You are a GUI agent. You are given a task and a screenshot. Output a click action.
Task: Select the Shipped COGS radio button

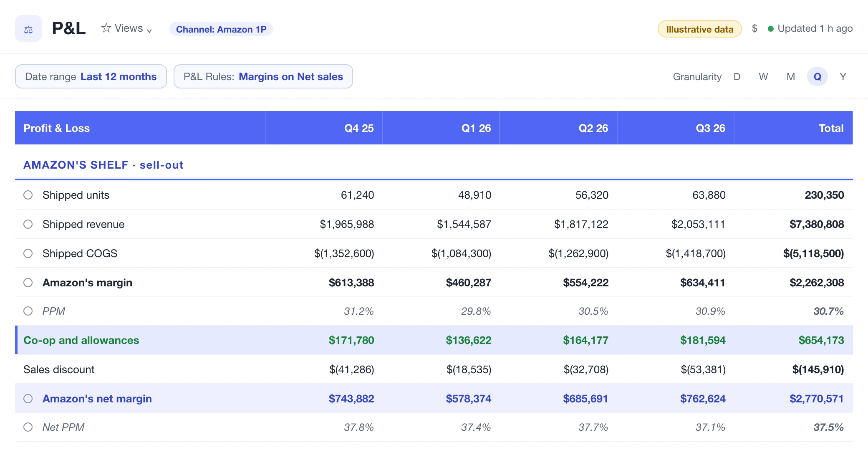pos(28,253)
